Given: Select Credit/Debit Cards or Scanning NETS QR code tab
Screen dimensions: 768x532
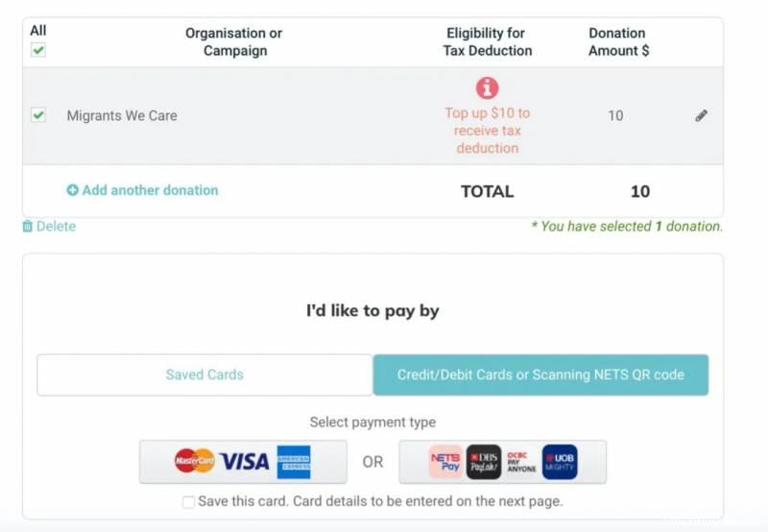Looking at the screenshot, I should [x=540, y=375].
